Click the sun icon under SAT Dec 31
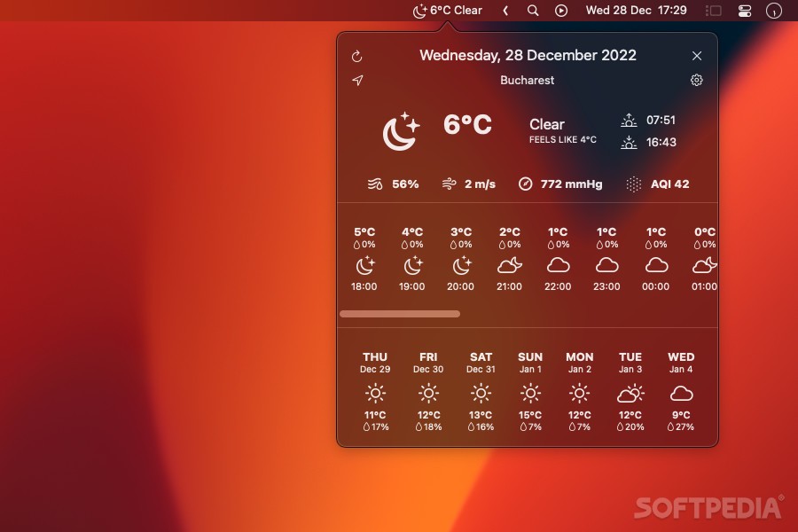Screen dimensions: 798x532 click(x=481, y=392)
